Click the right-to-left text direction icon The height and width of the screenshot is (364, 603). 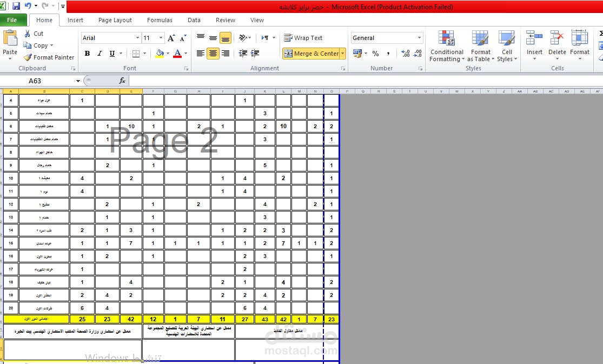coord(265,38)
